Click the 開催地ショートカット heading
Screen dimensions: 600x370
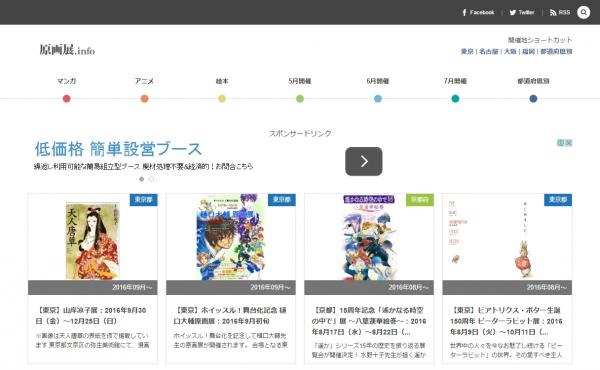(x=540, y=40)
